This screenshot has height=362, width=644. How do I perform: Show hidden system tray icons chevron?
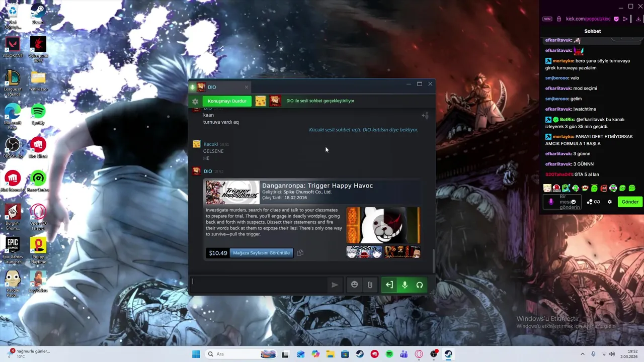pyautogui.click(x=583, y=354)
